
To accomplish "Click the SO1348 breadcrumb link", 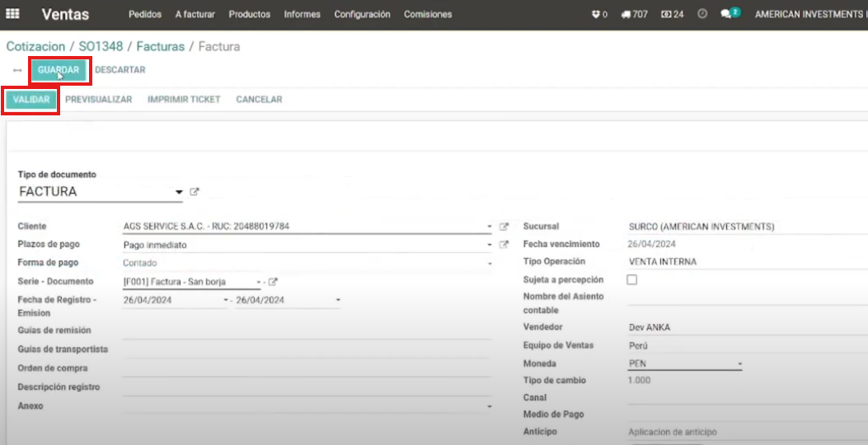I will (x=102, y=47).
